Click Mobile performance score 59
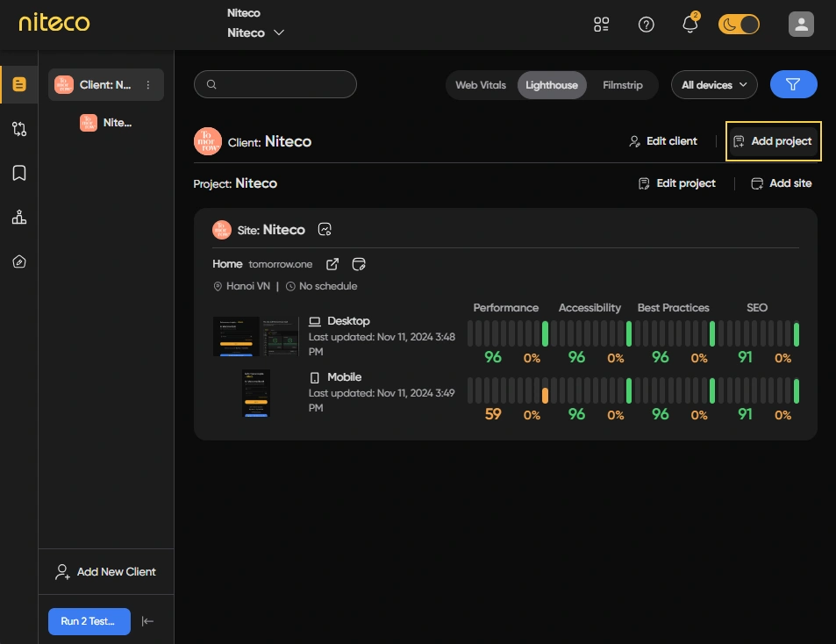Image resolution: width=836 pixels, height=644 pixels. coord(493,414)
